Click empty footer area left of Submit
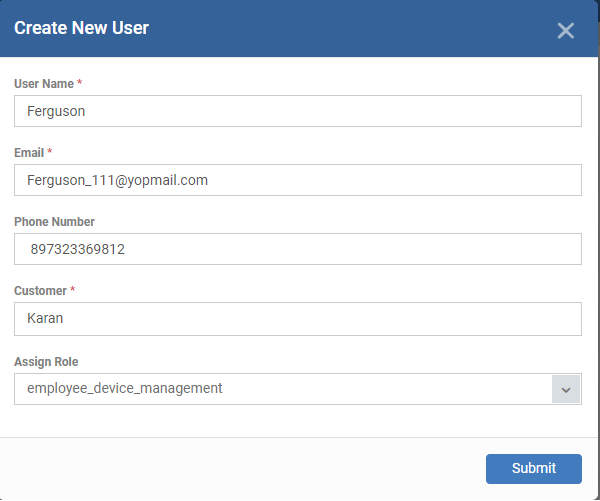The height and width of the screenshot is (501, 600). (x=241, y=468)
